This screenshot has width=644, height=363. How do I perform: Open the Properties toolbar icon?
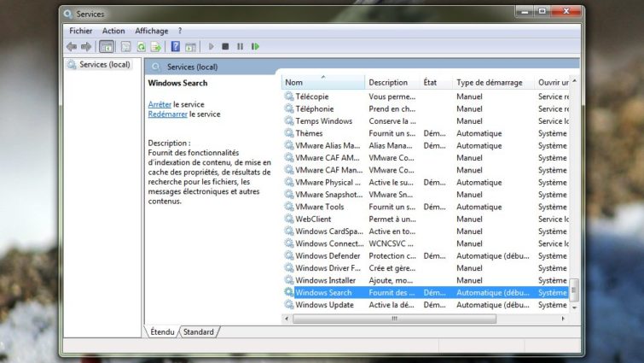[x=126, y=46]
